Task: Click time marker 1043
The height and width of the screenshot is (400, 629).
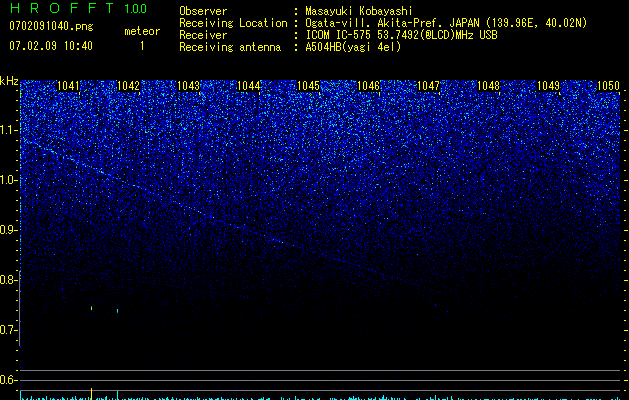Action: tap(189, 86)
